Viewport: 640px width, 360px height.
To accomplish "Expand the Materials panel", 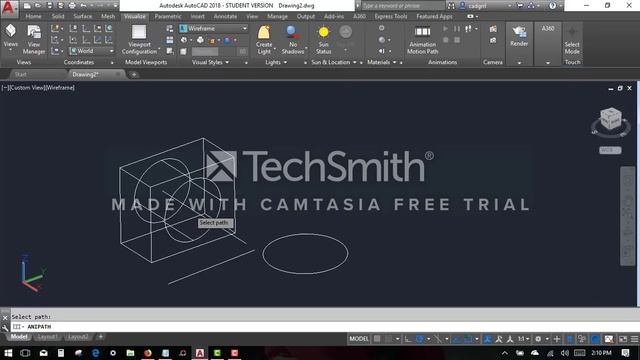I will (x=382, y=62).
